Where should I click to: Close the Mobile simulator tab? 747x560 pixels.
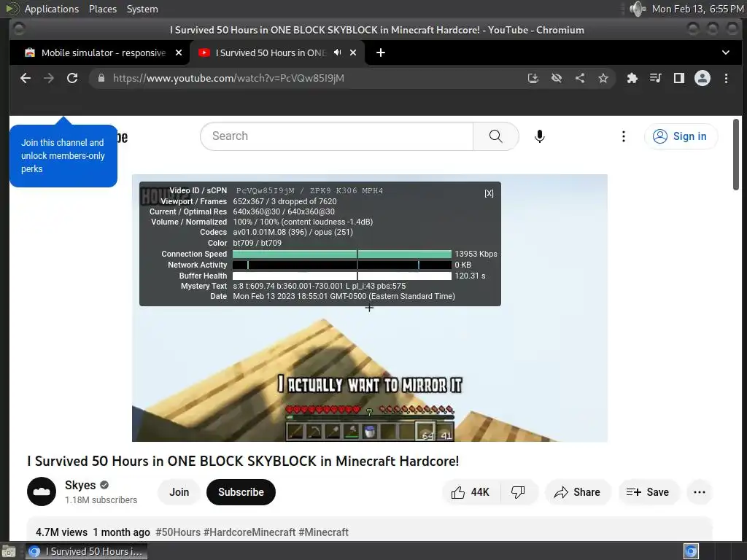(x=179, y=52)
